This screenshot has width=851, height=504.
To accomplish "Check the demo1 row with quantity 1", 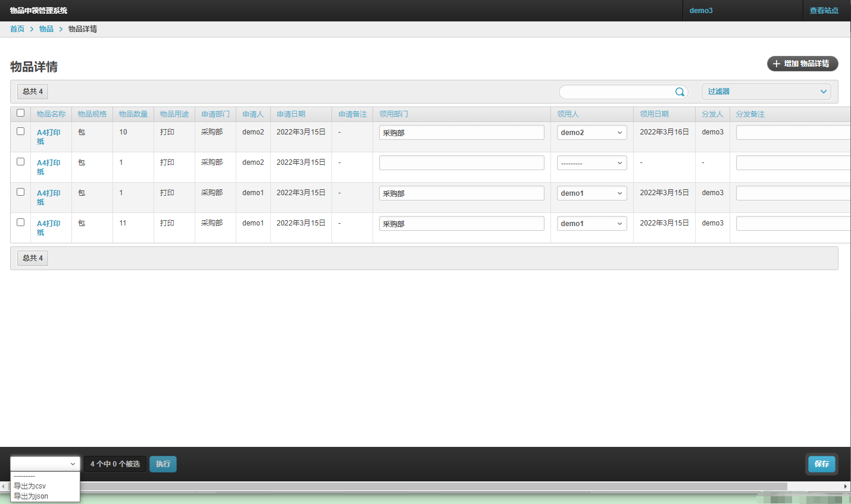I will point(21,192).
